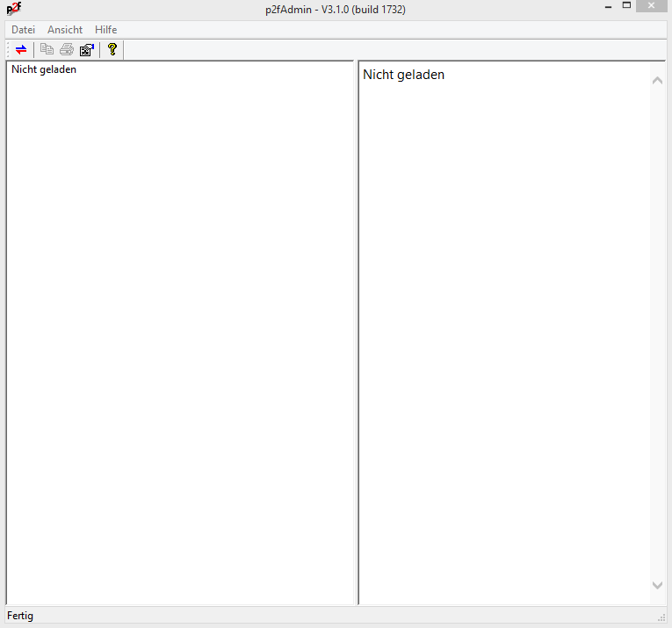This screenshot has width=672, height=628.
Task: Click the Copy icon in the toolbar
Action: [47, 50]
